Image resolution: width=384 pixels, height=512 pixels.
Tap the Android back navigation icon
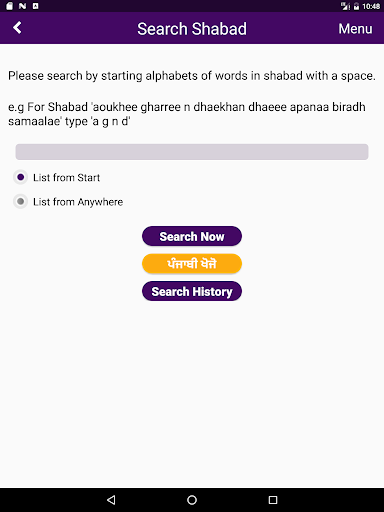111,500
